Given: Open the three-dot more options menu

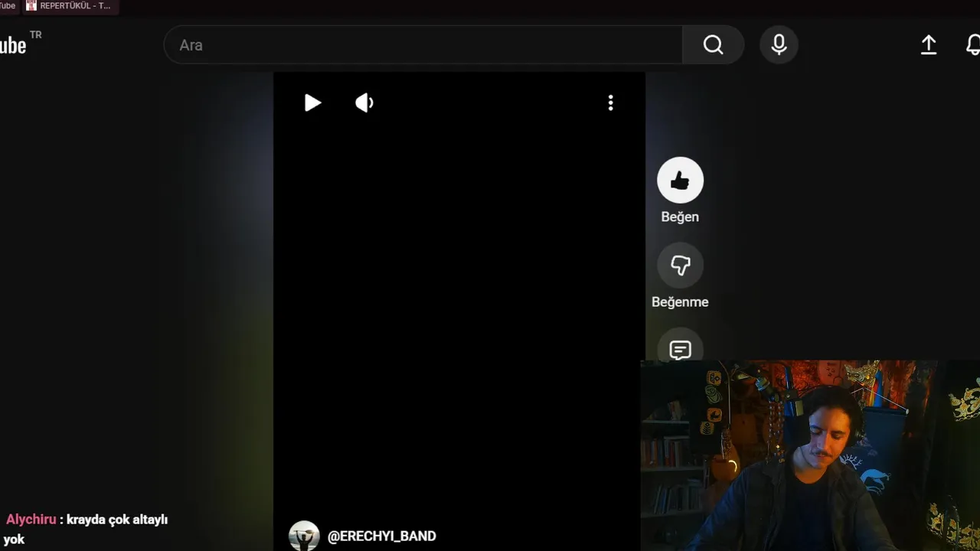Looking at the screenshot, I should click(610, 103).
